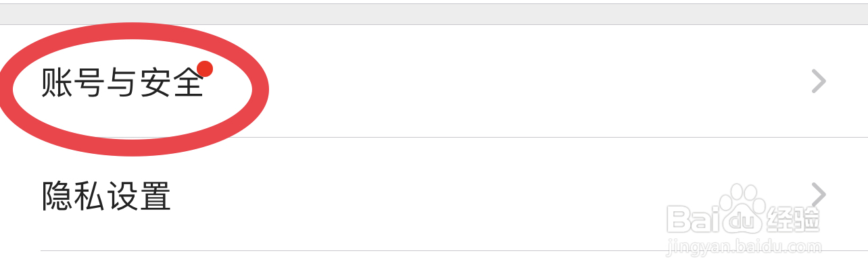Image resolution: width=868 pixels, height=276 pixels.
Task: Click the gray header strip at top
Action: click(x=434, y=14)
